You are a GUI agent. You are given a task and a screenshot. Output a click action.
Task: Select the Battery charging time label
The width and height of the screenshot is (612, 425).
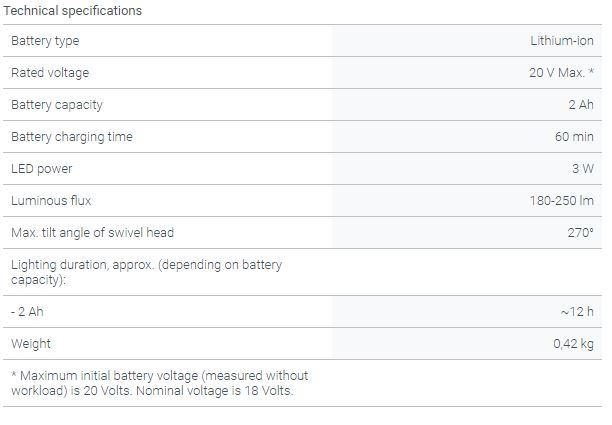[x=72, y=137]
